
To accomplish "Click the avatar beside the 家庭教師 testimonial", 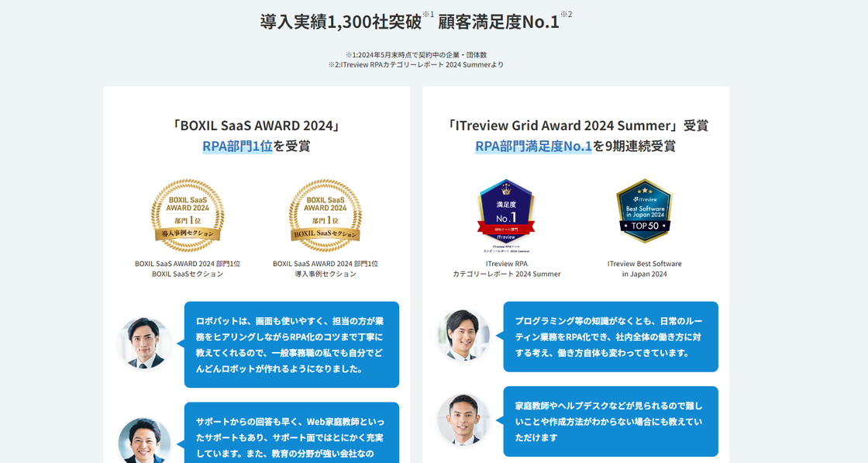I will 463,421.
